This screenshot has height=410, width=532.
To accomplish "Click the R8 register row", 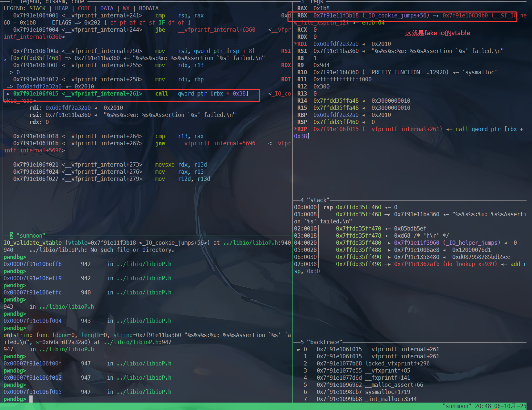I will (x=307, y=58).
